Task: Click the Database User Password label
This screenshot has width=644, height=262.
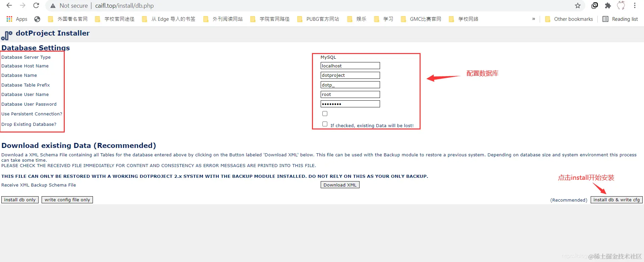Action: tap(29, 104)
